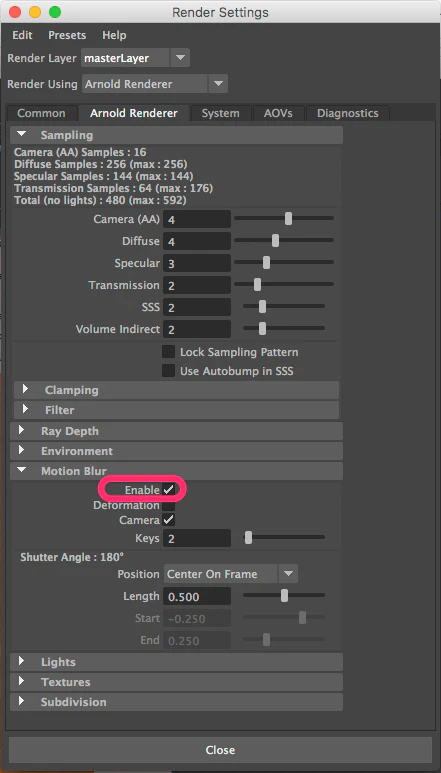
Task: Click the Camera (AA) value field
Action: [x=197, y=219]
